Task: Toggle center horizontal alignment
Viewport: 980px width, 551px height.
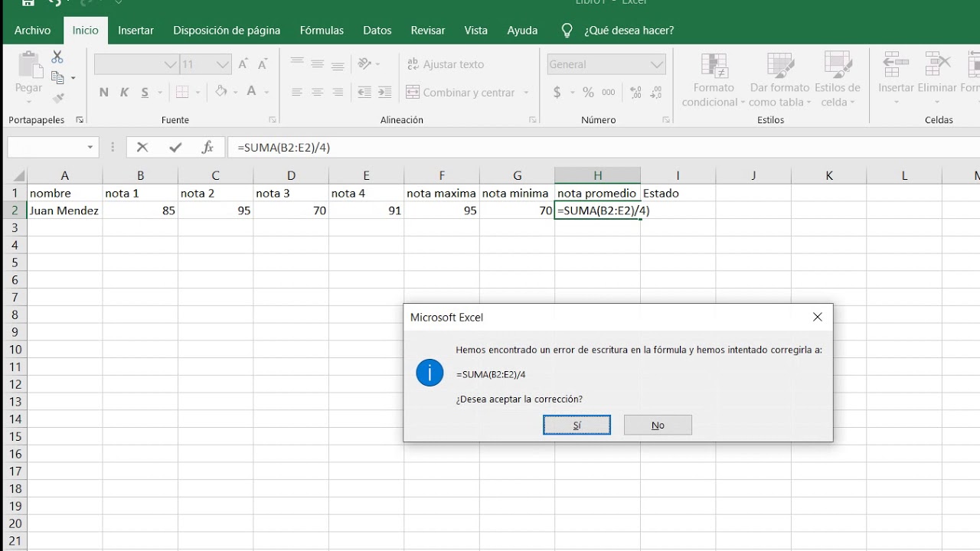Action: coord(317,93)
